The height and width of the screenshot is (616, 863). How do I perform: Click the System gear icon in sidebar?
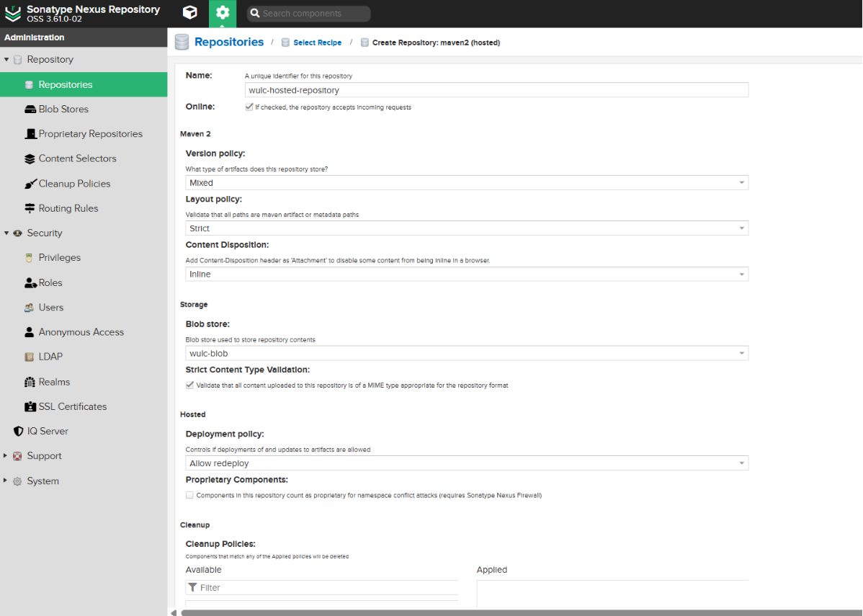(17, 481)
